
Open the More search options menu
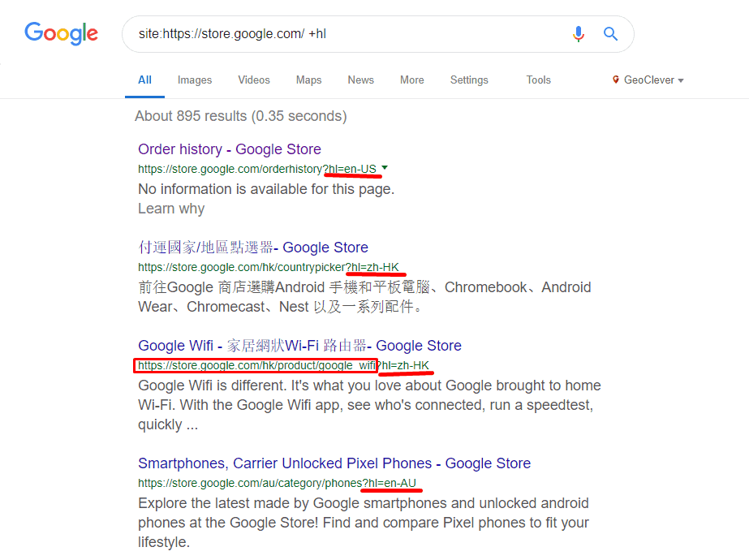click(x=411, y=80)
